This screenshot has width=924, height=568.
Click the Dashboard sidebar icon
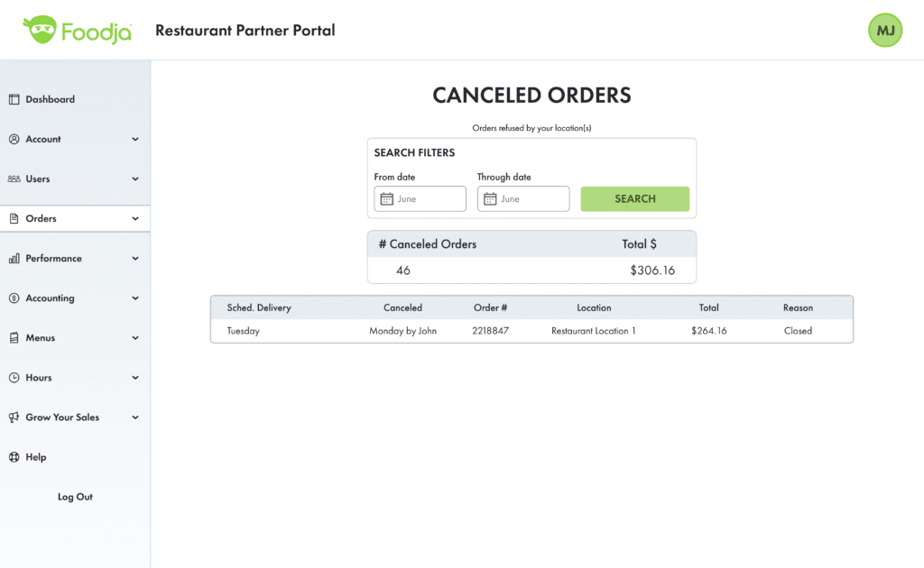click(x=14, y=99)
